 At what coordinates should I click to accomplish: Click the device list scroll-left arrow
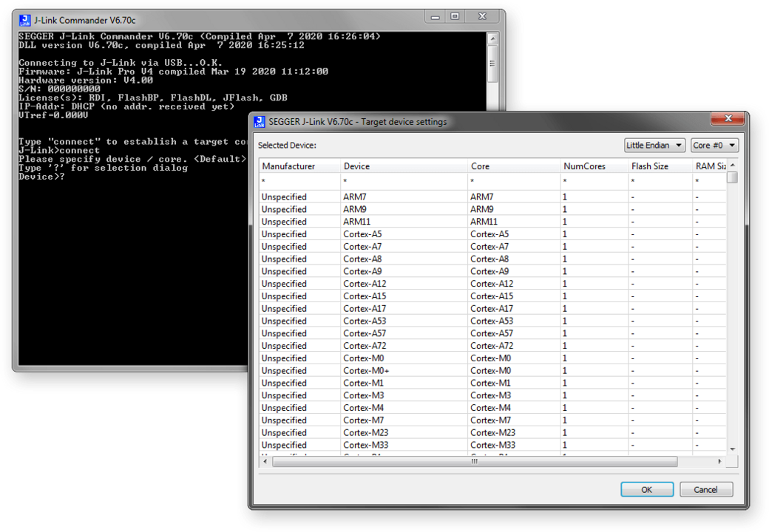265,462
